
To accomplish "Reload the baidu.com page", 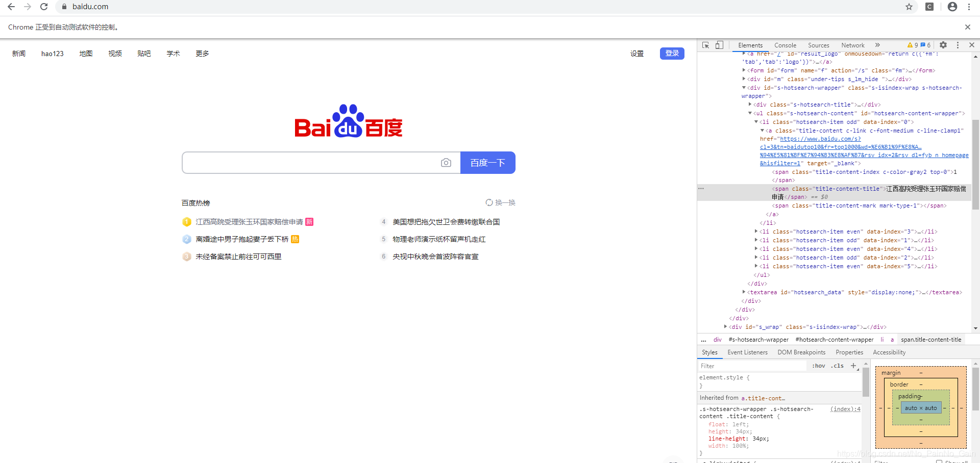I will (44, 7).
